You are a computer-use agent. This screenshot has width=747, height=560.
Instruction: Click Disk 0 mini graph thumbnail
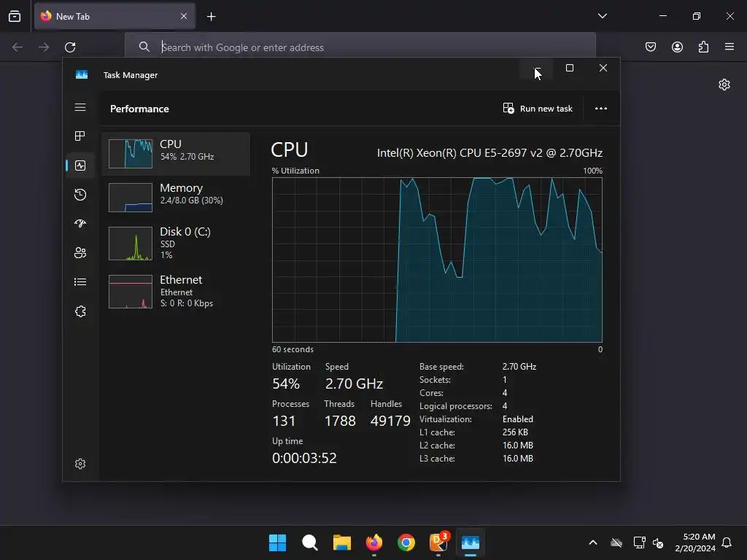[131, 244]
